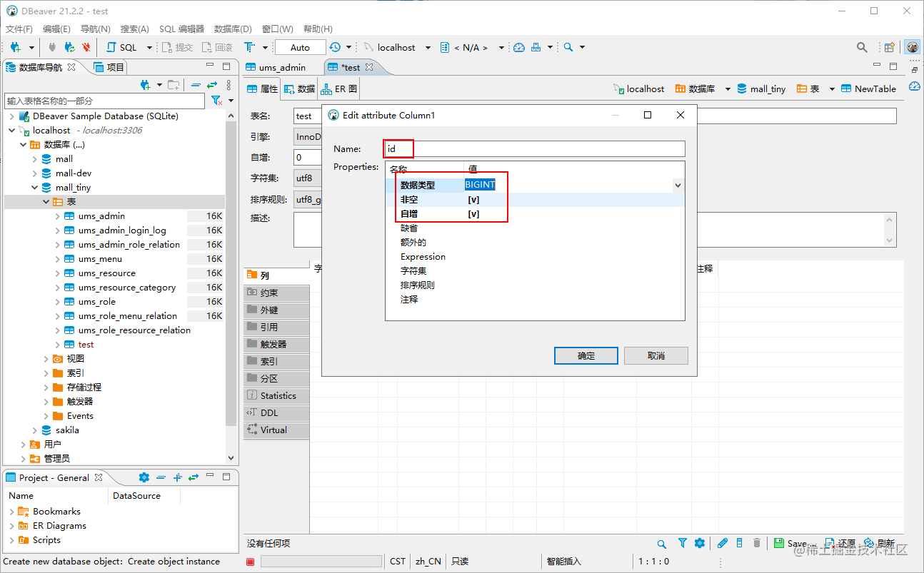The height and width of the screenshot is (573, 924).
Task: Select the ER Diagrams project item
Action: (59, 526)
